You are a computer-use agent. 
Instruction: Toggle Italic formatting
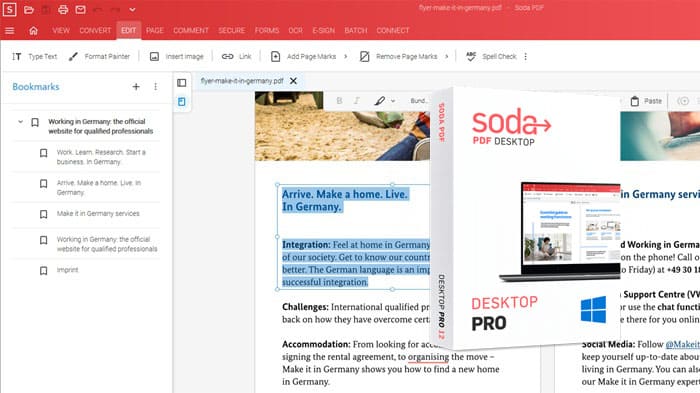click(357, 101)
